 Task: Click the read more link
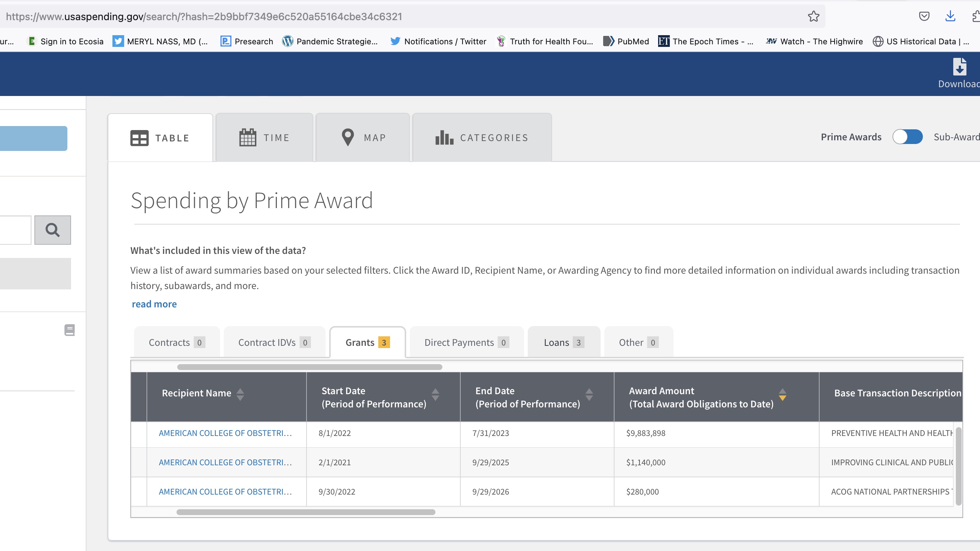(154, 304)
